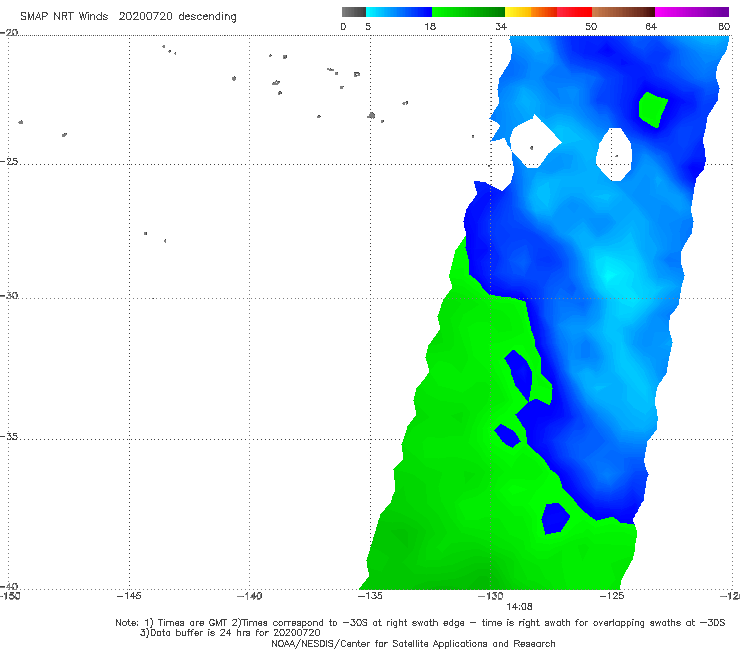Click the cyan-to-blue color bar segment

coord(399,12)
